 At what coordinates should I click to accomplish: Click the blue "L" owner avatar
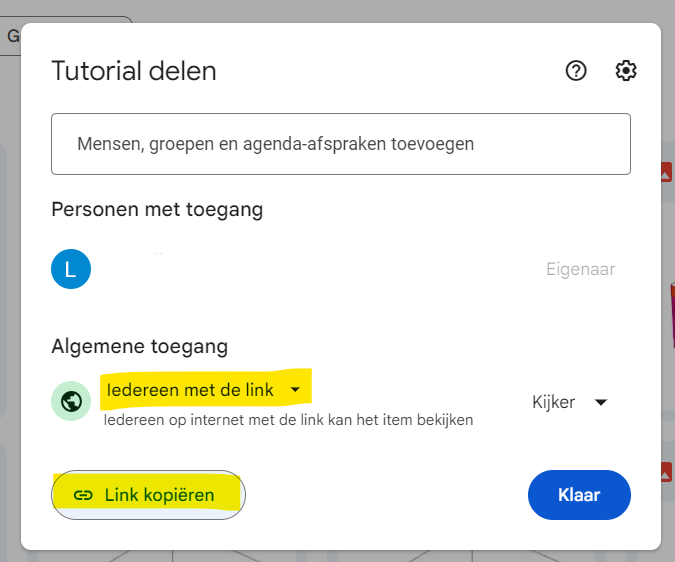point(71,269)
